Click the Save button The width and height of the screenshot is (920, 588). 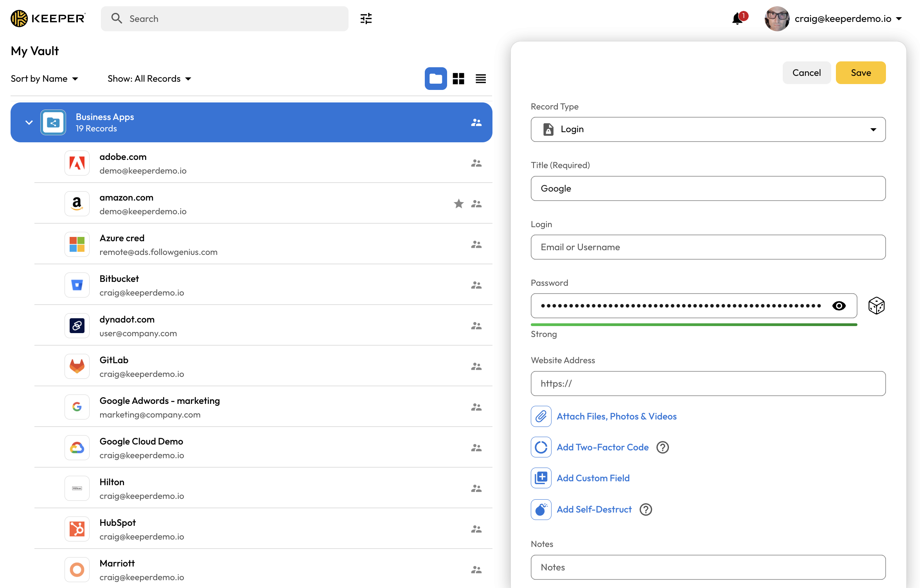coord(861,73)
